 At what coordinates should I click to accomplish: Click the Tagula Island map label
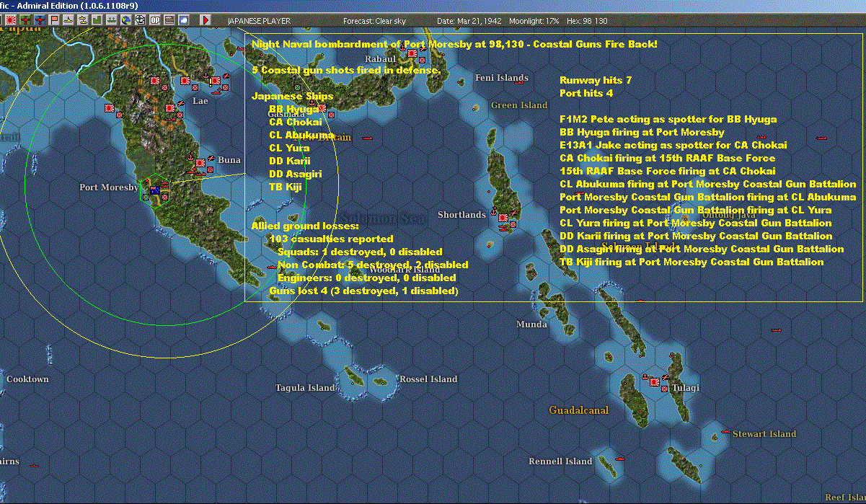pyautogui.click(x=305, y=388)
